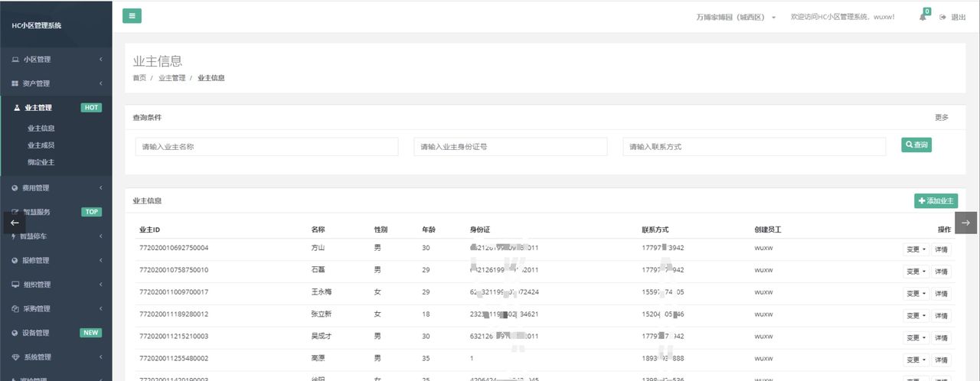The image size is (980, 381).
Task: Select owner ID 772020011189280012
Action: point(174,314)
